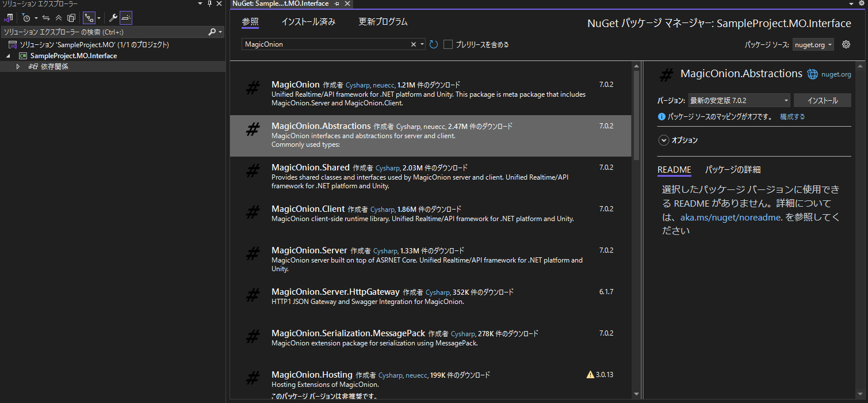This screenshot has width=868, height=403.
Task: Open Solution Explorer window options dropdown
Action: (x=200, y=4)
